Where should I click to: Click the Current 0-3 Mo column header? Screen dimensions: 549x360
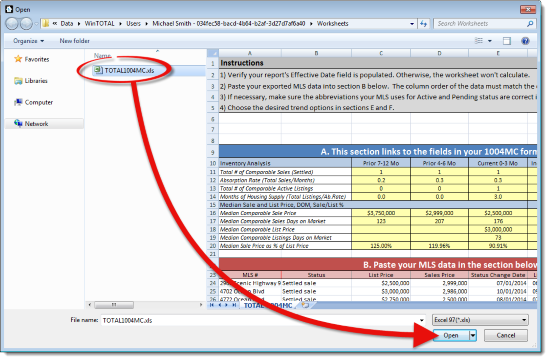(498, 163)
